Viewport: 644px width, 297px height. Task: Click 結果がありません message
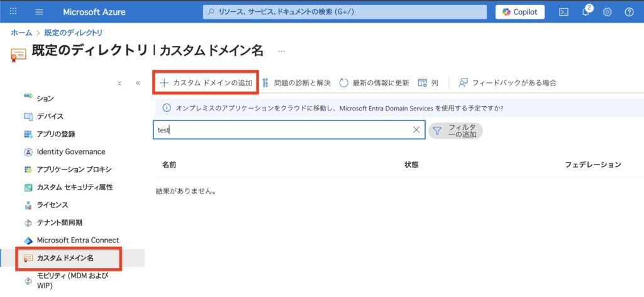coord(186,191)
